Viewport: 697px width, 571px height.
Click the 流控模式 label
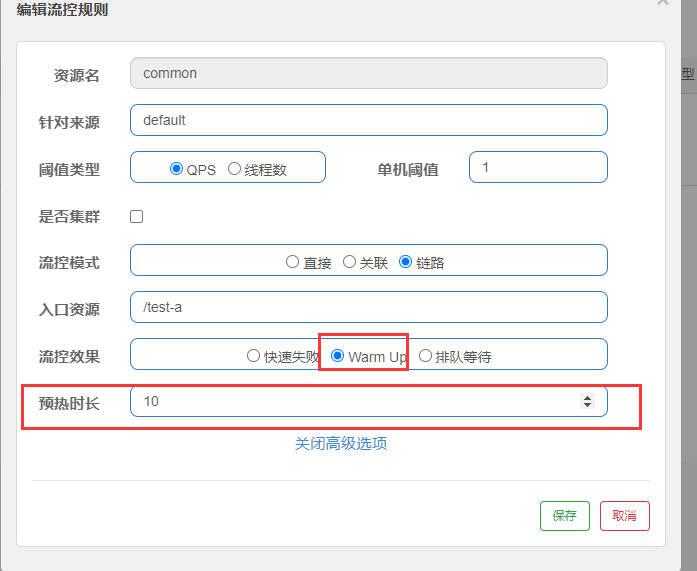[x=69, y=263]
